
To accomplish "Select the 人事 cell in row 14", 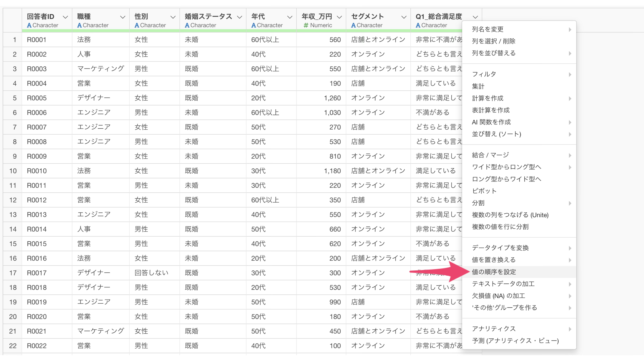I will pyautogui.click(x=101, y=229).
